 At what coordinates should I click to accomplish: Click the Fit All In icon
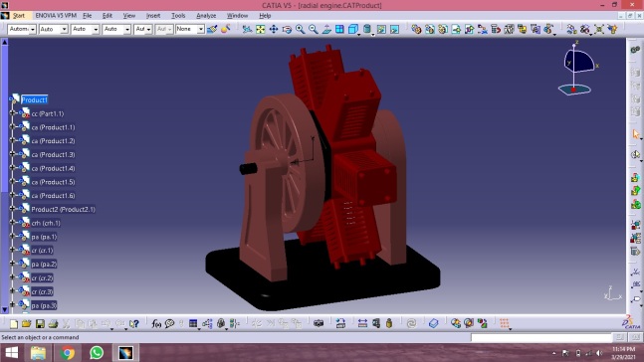pos(261,29)
